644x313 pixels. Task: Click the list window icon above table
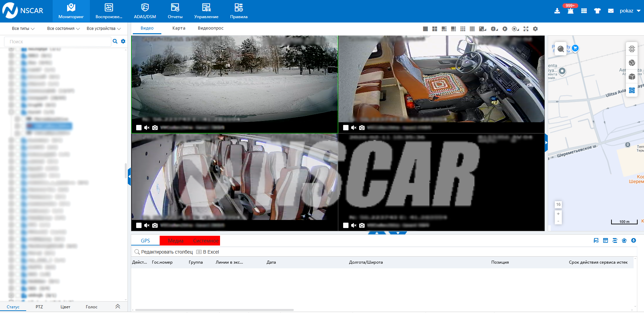click(605, 240)
